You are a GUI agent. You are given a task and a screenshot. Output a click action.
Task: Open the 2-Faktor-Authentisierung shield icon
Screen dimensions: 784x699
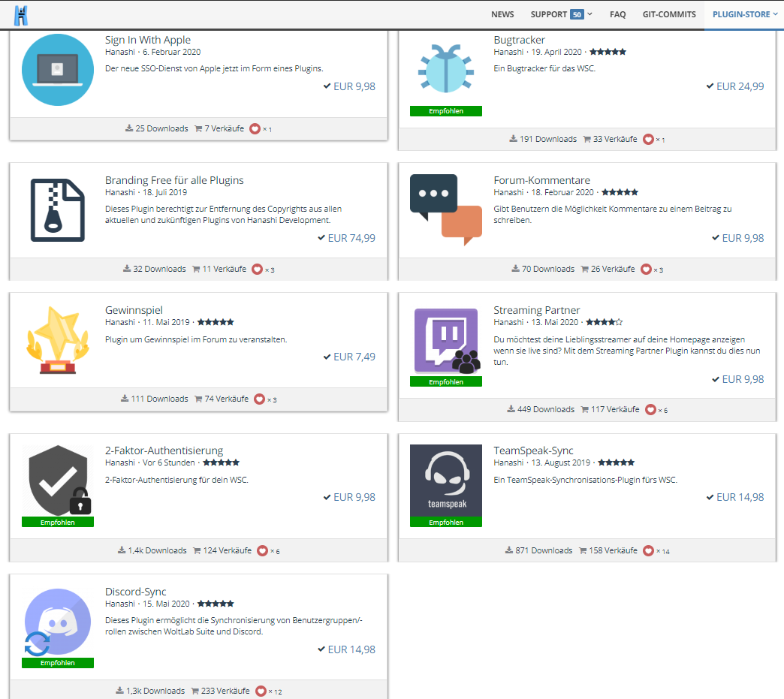[57, 481]
